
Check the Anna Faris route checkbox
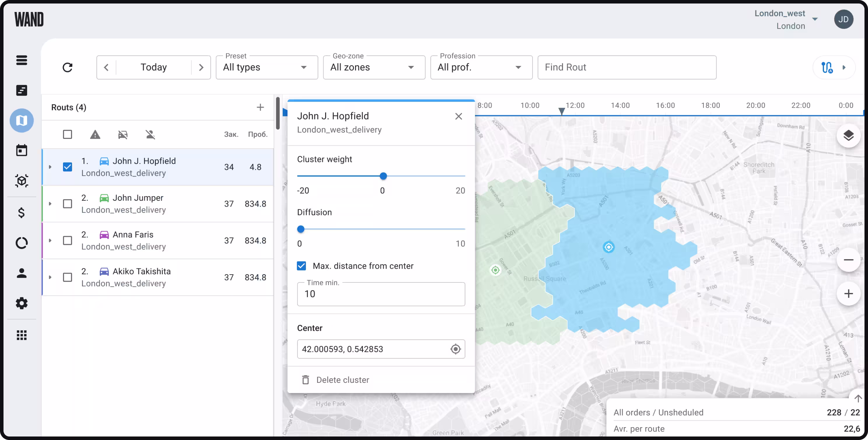(x=67, y=240)
